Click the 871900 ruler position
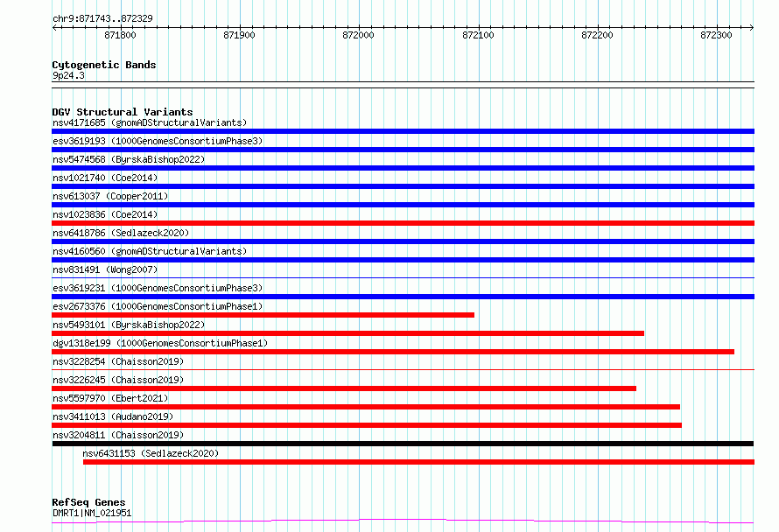The width and height of the screenshot is (779, 532). coord(240,35)
